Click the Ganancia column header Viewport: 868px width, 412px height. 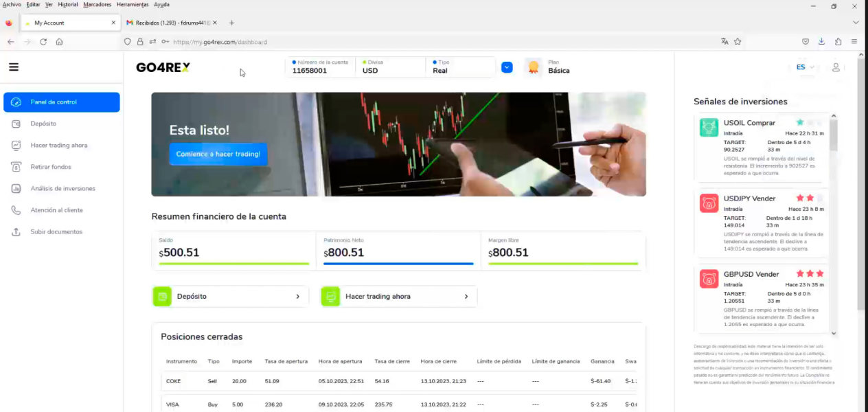click(602, 361)
